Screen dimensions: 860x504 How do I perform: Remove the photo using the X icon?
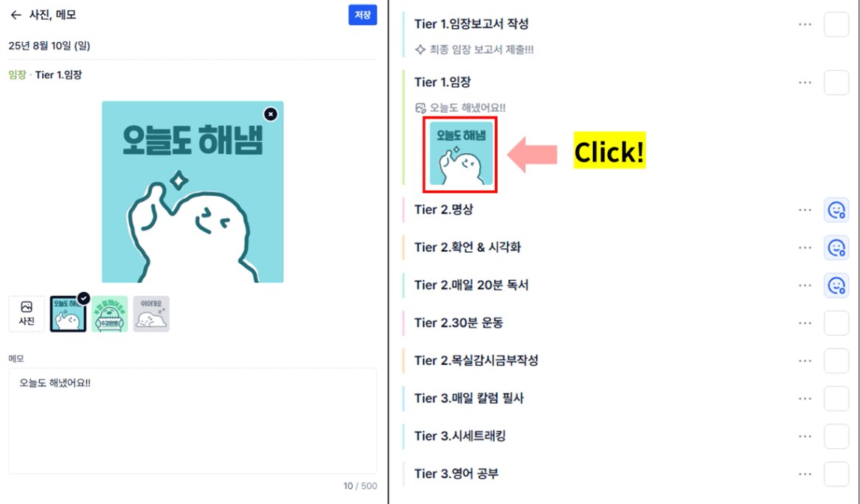(x=271, y=114)
